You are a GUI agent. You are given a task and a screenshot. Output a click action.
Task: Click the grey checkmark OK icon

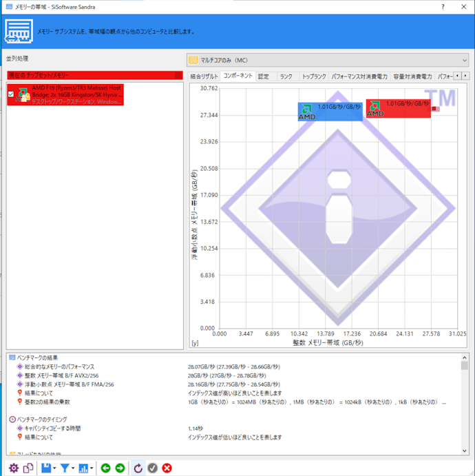153,468
